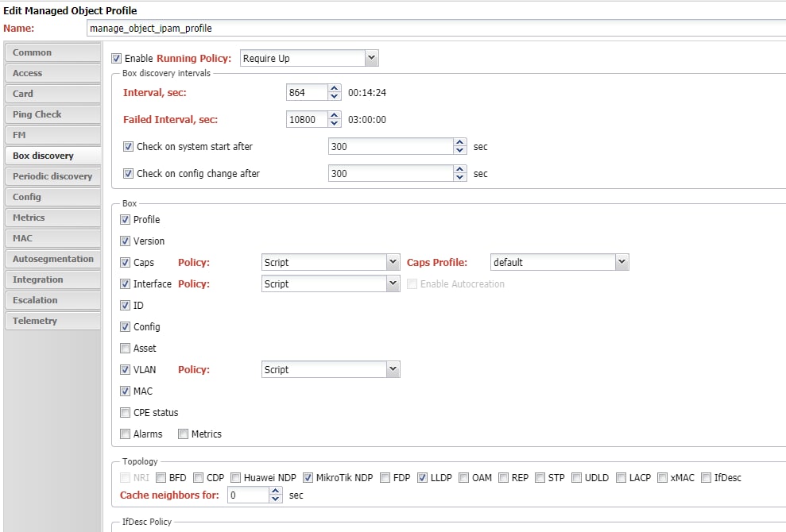The image size is (786, 532).
Task: Enable the Metrics checkbox in Box section
Action: tap(183, 434)
